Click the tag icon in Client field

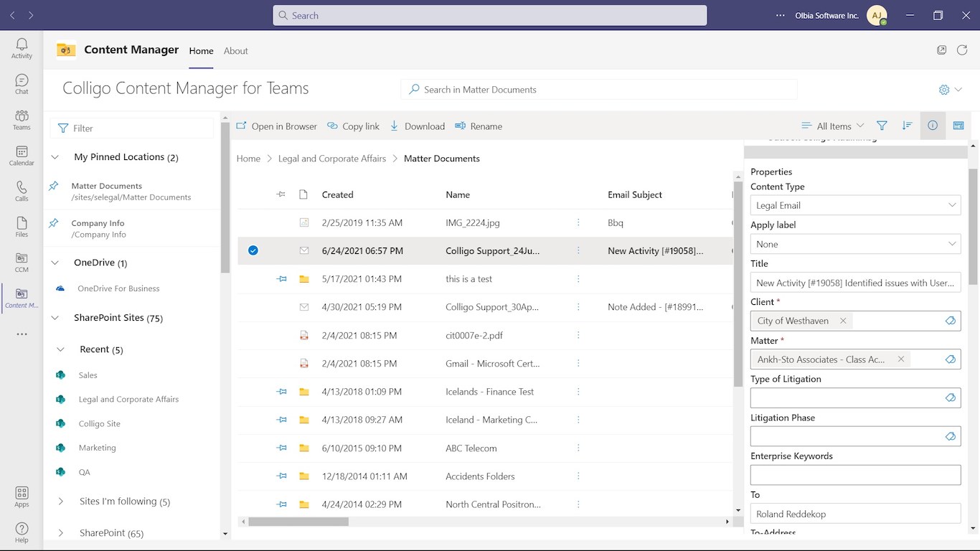click(951, 321)
